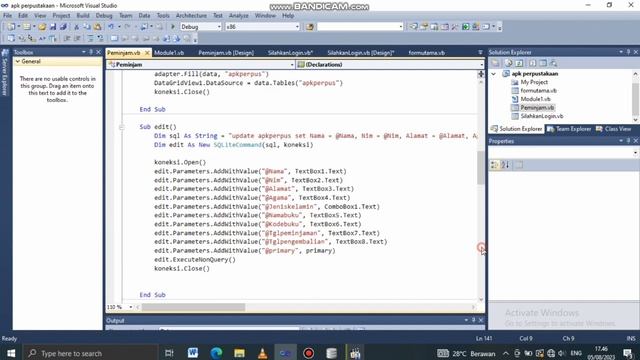Click the code editor horizontal scrollbar thumb
Viewport: 640px width, 360px height.
click(193, 307)
